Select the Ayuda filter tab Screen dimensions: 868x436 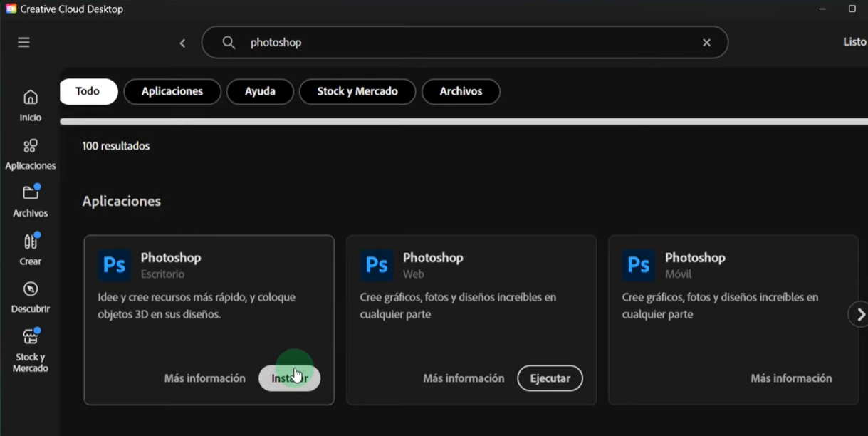[x=260, y=91]
